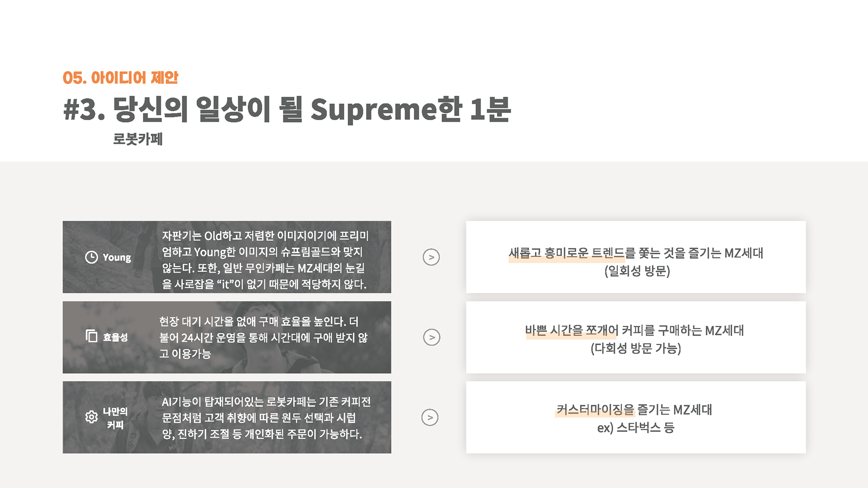
Task: Click the copy icon beside 효율성
Action: pyautogui.click(x=92, y=336)
